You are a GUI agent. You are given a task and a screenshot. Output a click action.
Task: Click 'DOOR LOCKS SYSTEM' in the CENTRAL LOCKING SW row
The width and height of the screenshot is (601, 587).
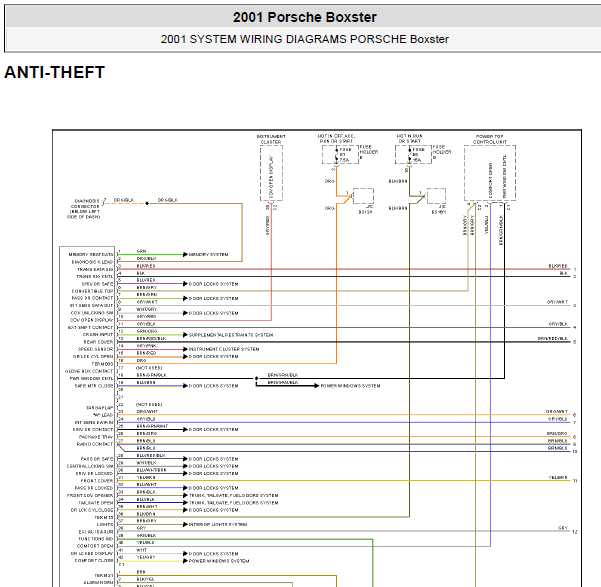point(213,466)
